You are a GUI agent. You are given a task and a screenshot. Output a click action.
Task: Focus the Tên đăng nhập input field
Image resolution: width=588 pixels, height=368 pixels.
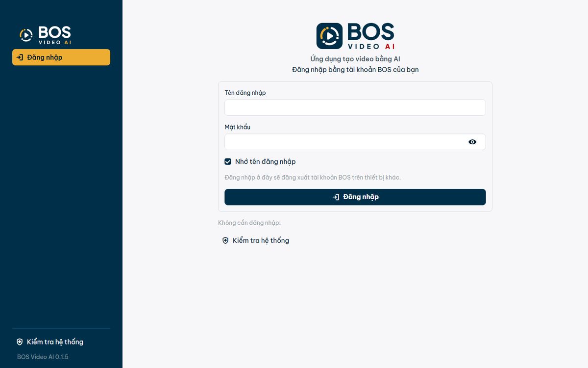[x=355, y=107]
